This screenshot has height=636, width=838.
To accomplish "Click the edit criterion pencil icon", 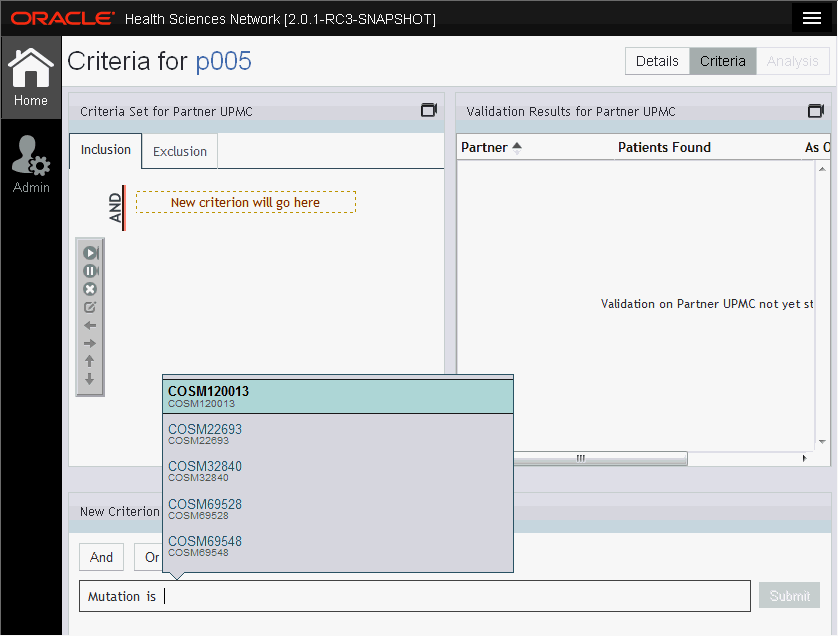I will click(90, 307).
